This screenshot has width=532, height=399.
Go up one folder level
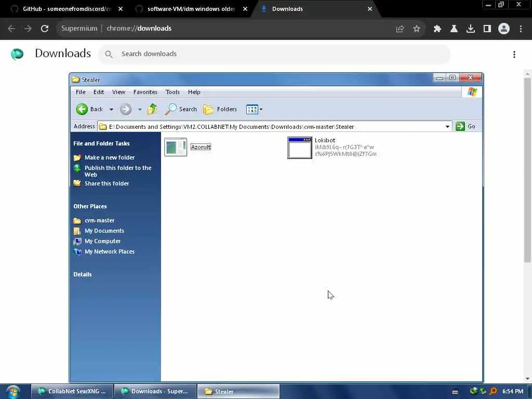[152, 109]
